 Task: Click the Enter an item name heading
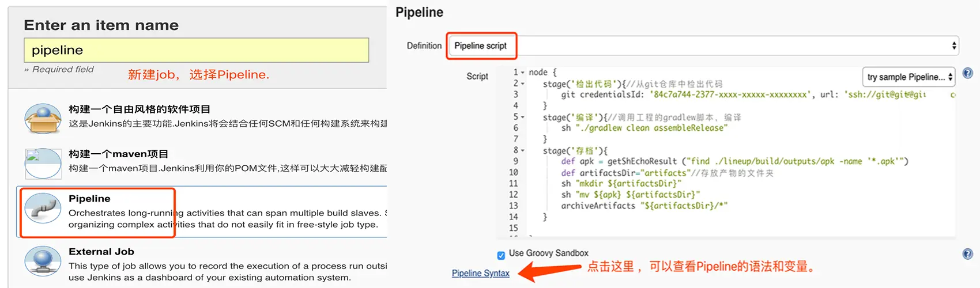click(x=101, y=25)
